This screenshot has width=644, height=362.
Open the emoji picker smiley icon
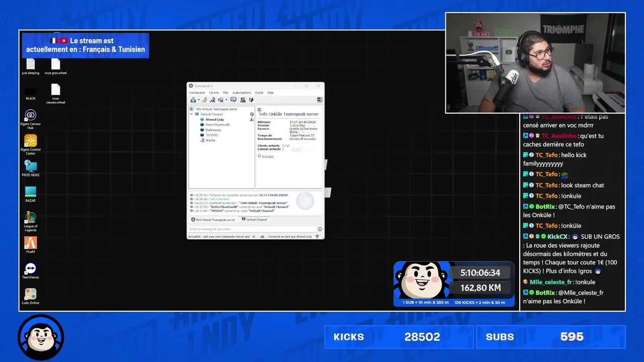point(320,229)
